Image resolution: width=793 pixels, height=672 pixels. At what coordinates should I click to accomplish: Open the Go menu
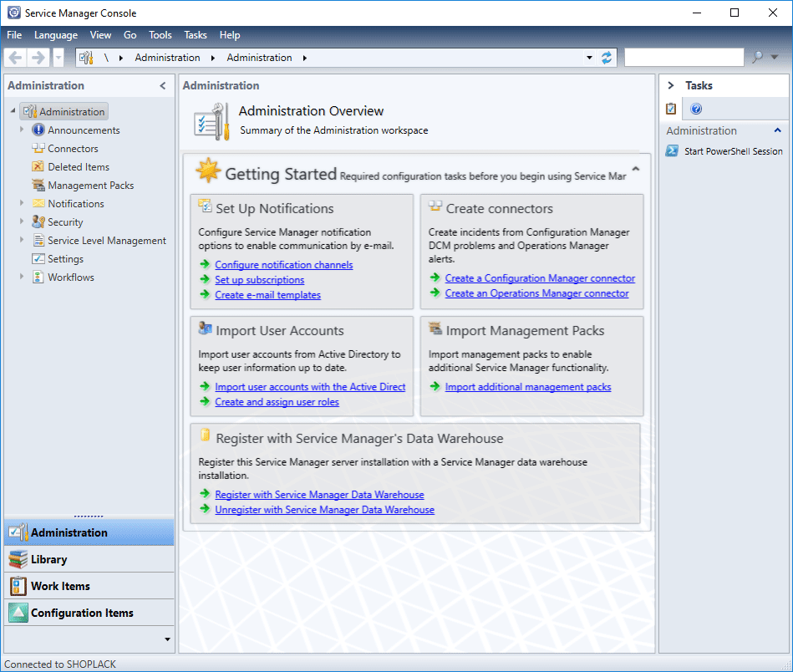click(x=130, y=35)
